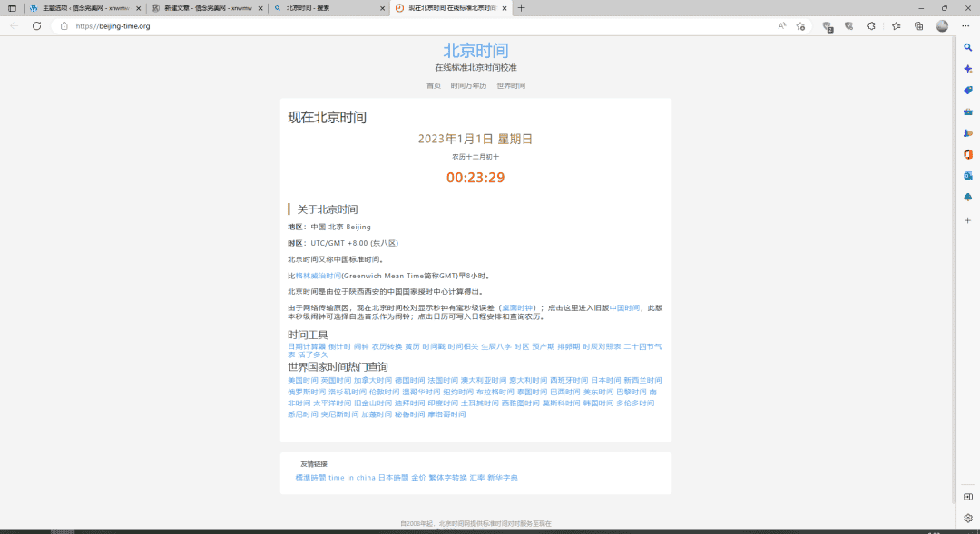Activate Read aloud in the address bar
This screenshot has width=980, height=534.
tap(781, 25)
